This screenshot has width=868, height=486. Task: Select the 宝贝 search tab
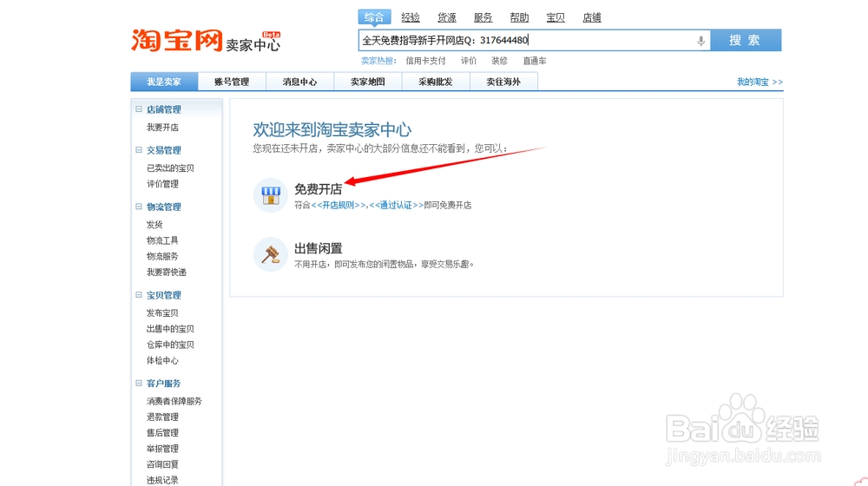[x=556, y=17]
